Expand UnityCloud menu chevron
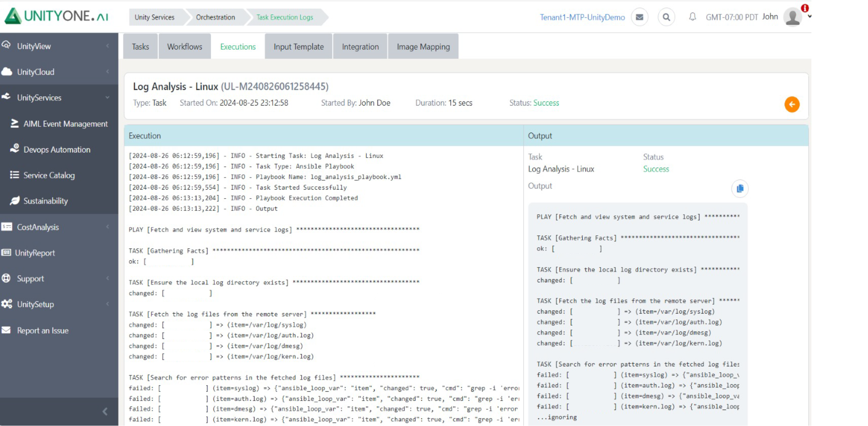 pyautogui.click(x=108, y=71)
